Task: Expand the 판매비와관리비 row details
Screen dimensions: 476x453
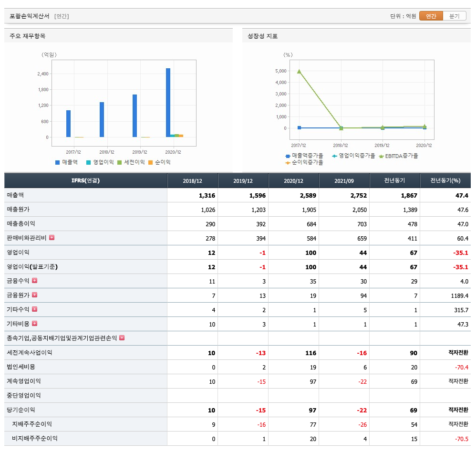Action: 52,238
